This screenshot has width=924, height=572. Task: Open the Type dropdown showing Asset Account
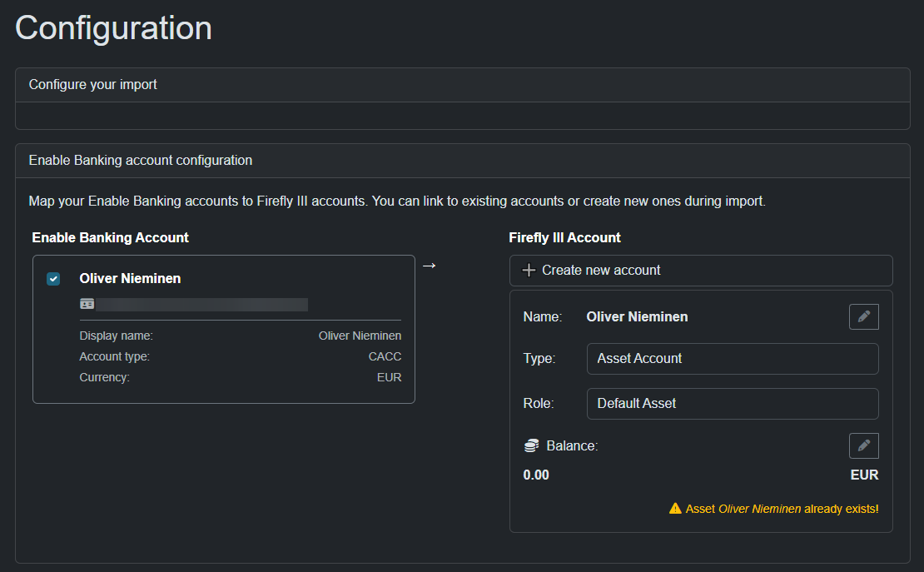[733, 359]
